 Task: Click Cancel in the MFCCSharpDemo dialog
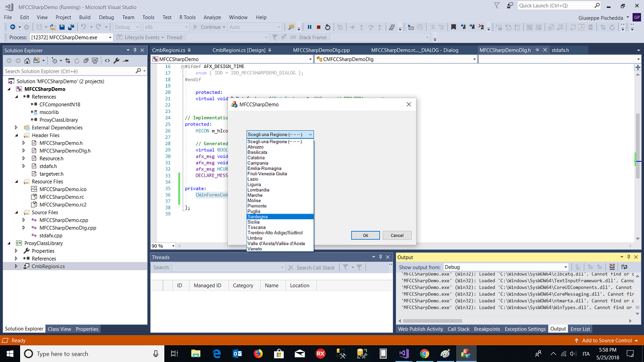point(397,236)
